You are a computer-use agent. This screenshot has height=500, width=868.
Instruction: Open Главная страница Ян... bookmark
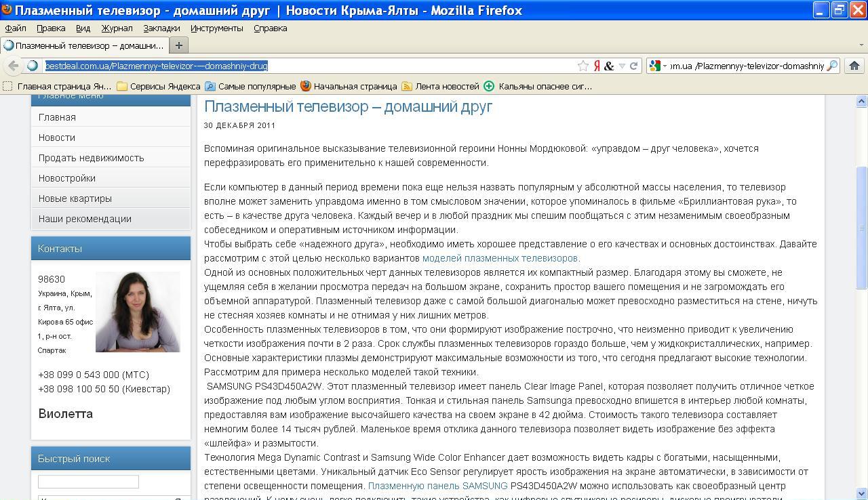point(57,86)
